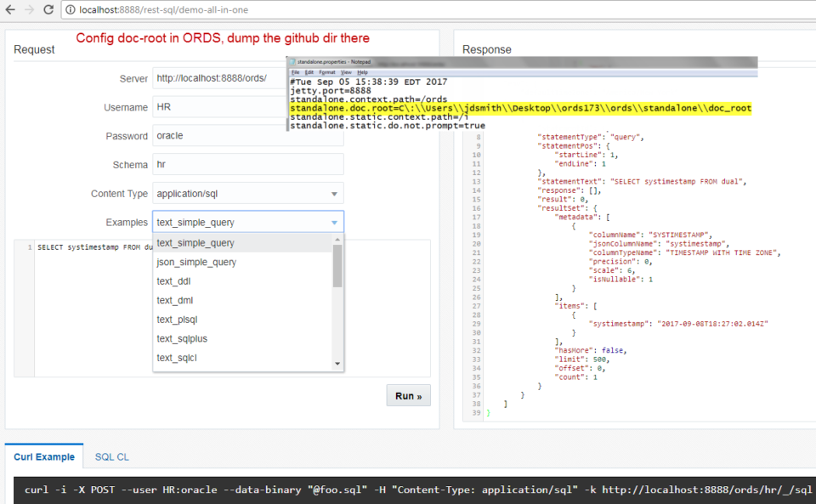Collapse the Examples dropdown arrow
816x504 pixels.
pyautogui.click(x=334, y=223)
